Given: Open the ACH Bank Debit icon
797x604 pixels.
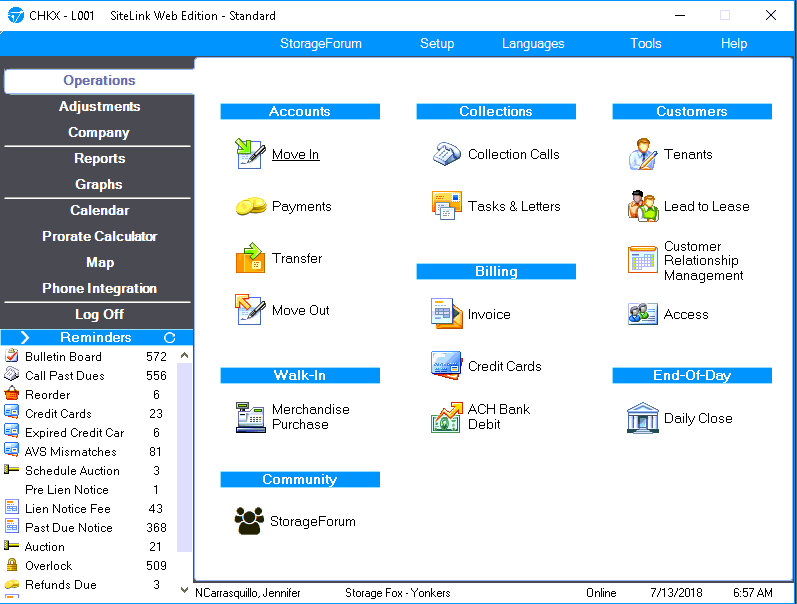Looking at the screenshot, I should click(447, 417).
